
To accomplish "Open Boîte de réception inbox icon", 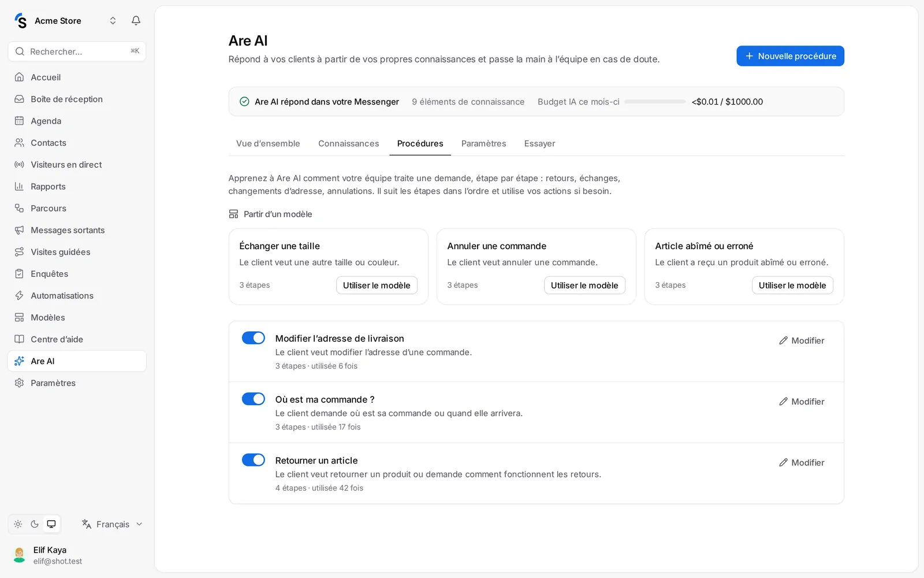I will click(x=19, y=99).
